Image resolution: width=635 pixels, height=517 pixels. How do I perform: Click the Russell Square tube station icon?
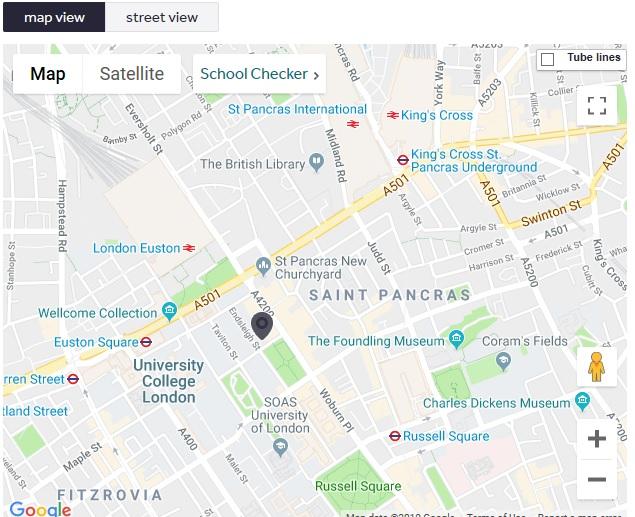point(395,436)
